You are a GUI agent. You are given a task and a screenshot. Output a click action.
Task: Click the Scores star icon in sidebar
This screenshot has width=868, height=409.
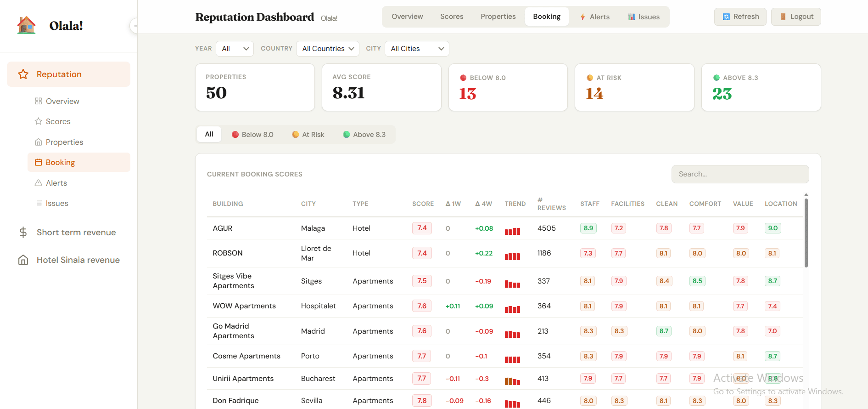(39, 121)
